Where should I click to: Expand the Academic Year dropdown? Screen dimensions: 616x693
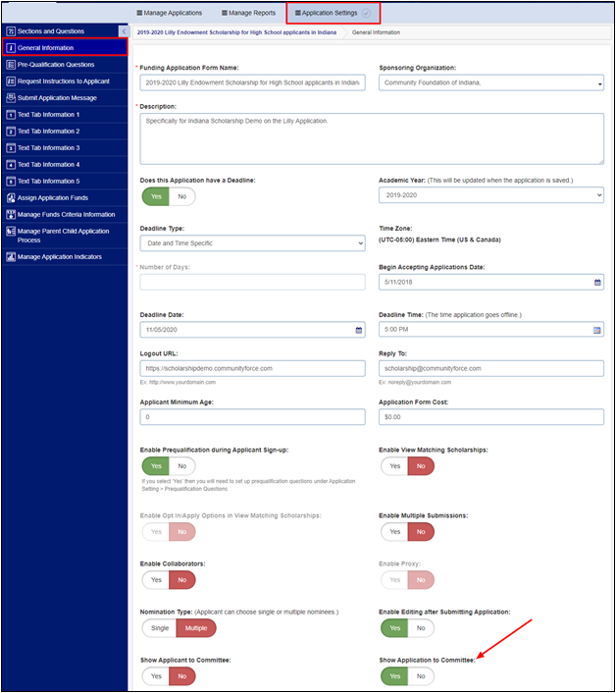coord(597,195)
